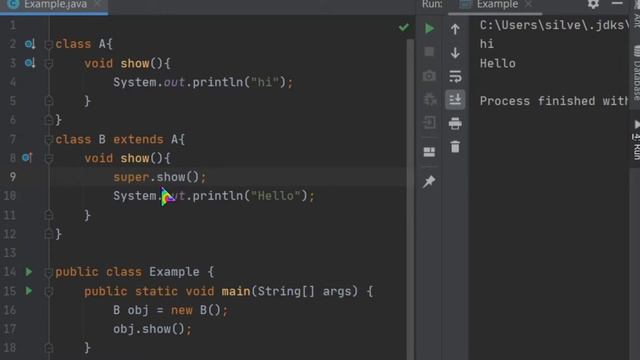Collapse Example class fold on line 14
Screen dimensions: 640x360
(49, 272)
